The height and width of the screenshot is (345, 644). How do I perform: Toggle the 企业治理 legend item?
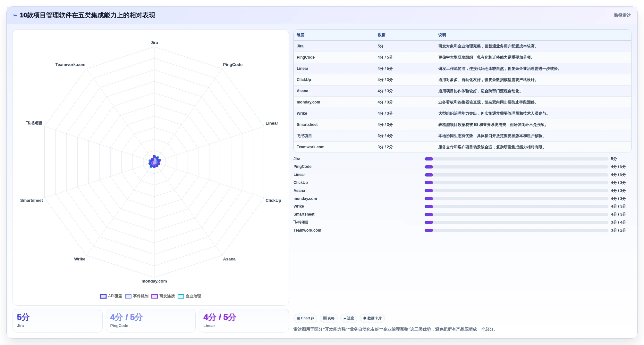189,296
